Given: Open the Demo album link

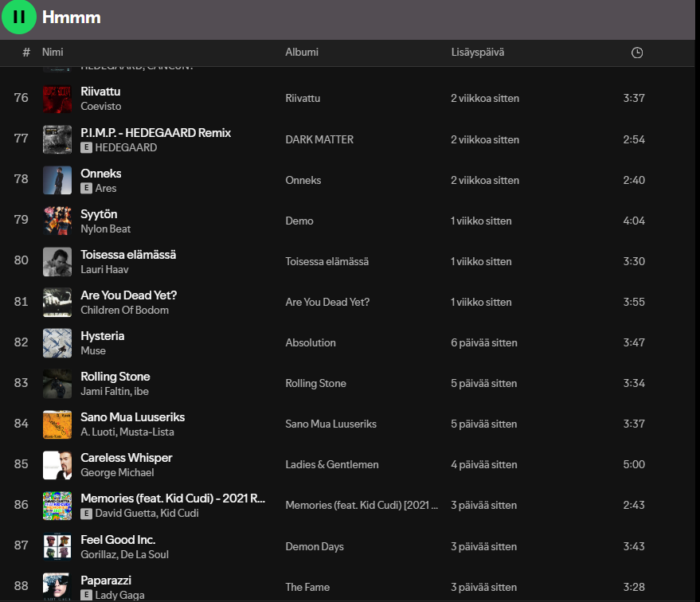Looking at the screenshot, I should click(299, 221).
